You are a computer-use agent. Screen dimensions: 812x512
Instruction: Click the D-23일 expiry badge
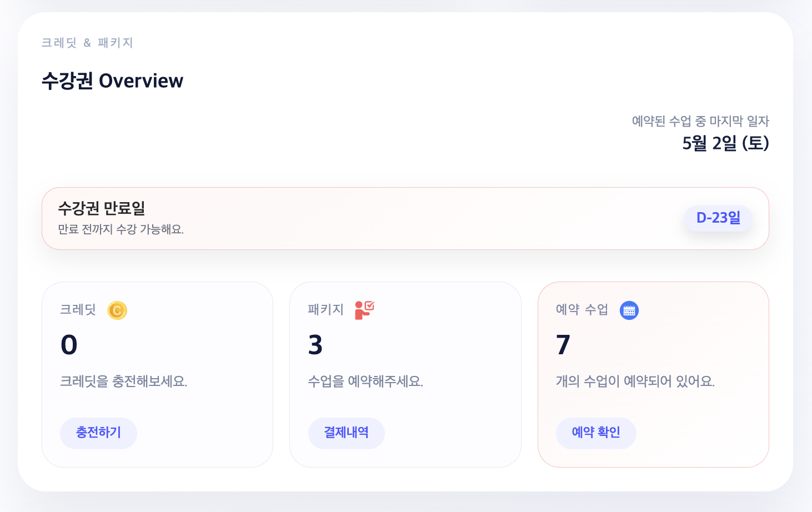pos(718,218)
